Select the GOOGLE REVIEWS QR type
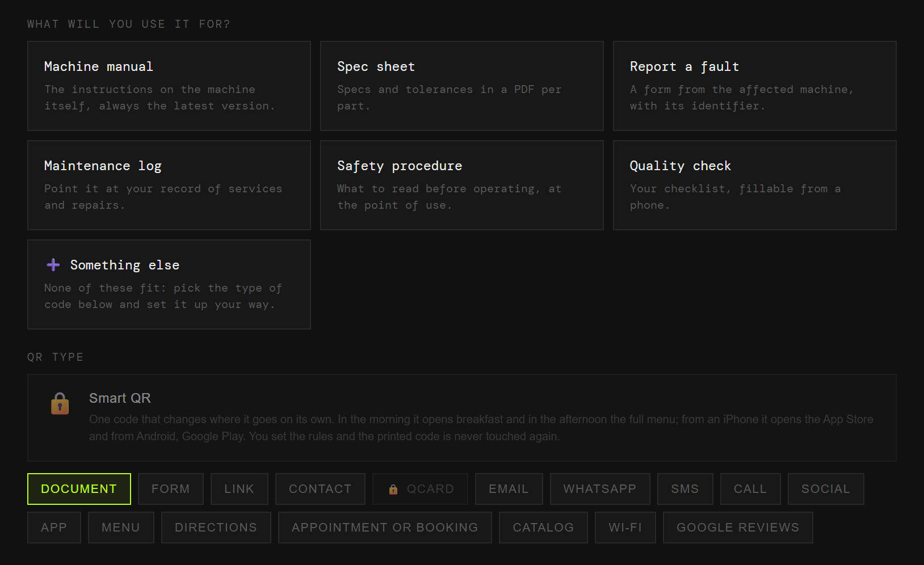This screenshot has width=924, height=565. click(738, 528)
